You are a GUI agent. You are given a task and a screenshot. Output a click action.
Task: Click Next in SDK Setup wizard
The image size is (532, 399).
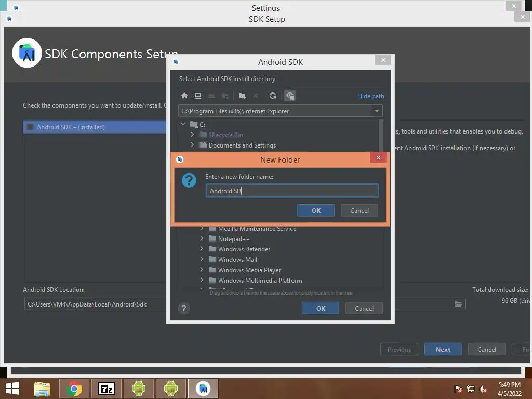click(443, 349)
